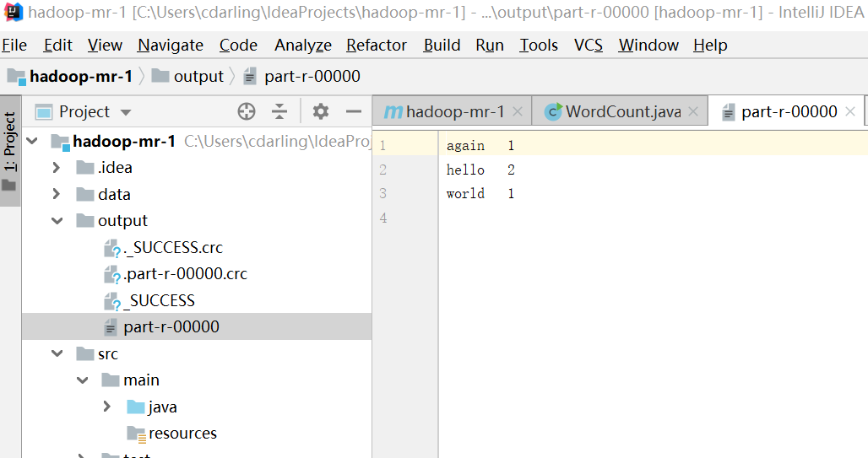
Task: Click the word 'world' in the editor
Action: (x=465, y=194)
